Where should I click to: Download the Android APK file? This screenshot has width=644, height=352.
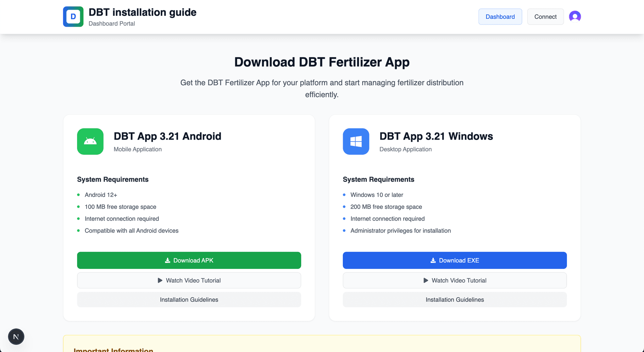pyautogui.click(x=189, y=260)
